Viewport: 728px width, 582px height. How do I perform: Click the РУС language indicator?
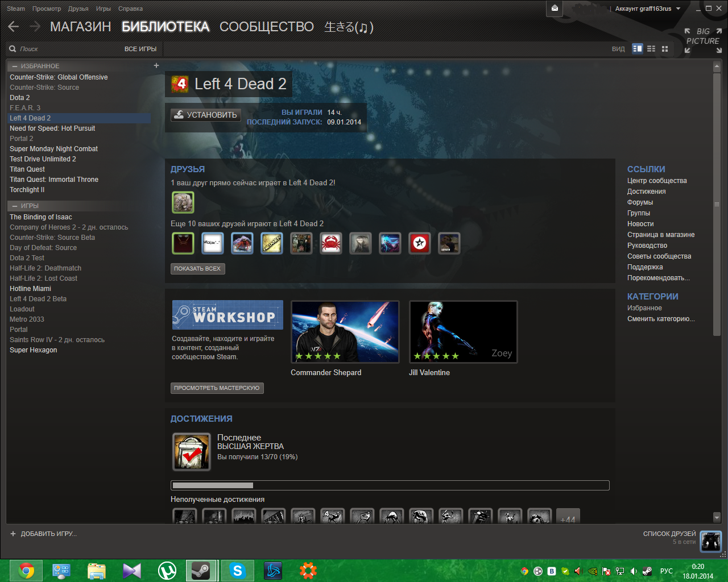667,571
